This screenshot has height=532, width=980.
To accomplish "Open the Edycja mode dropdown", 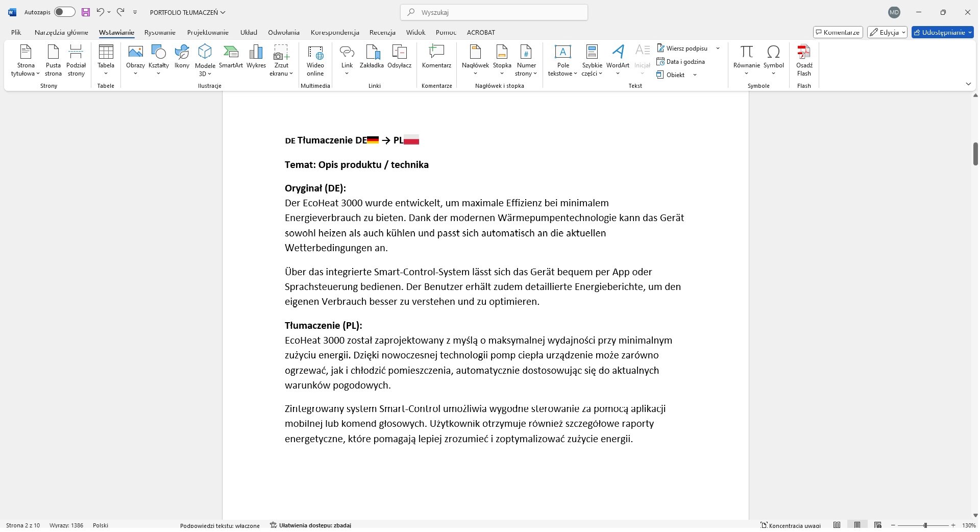I will coord(887,32).
